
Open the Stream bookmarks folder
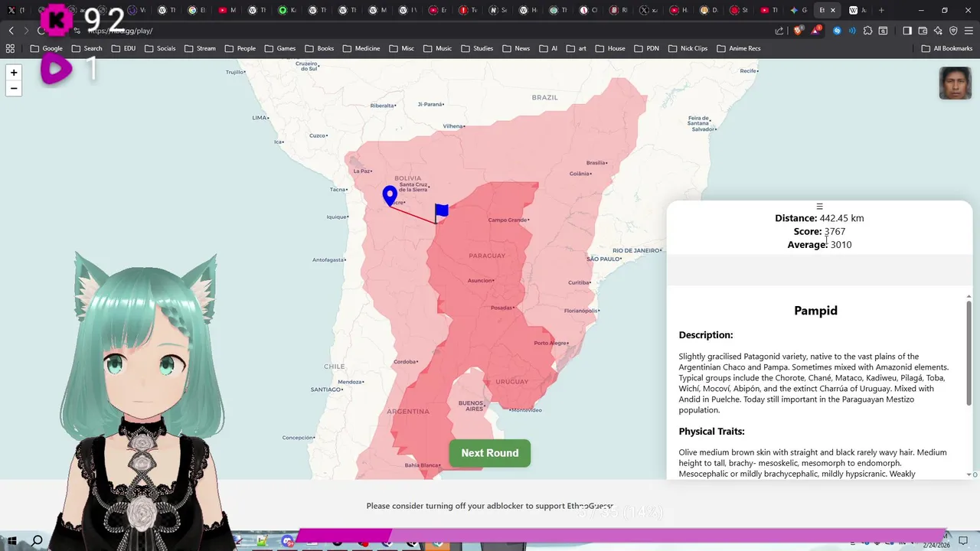tap(200, 48)
